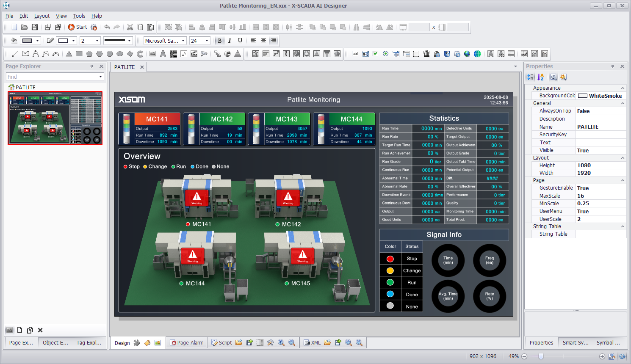Sort properties alphabetically
The image size is (631, 364).
click(540, 77)
